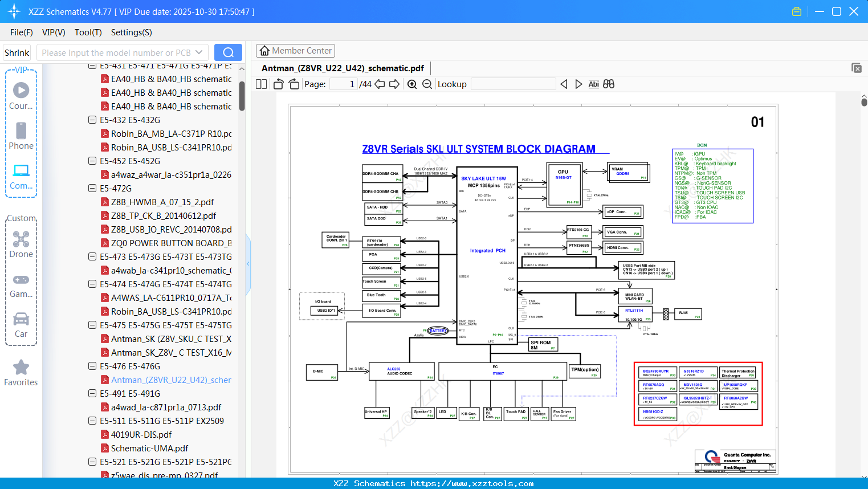Click the Shrink button
Screen dimensions: 868x489
coord(17,52)
